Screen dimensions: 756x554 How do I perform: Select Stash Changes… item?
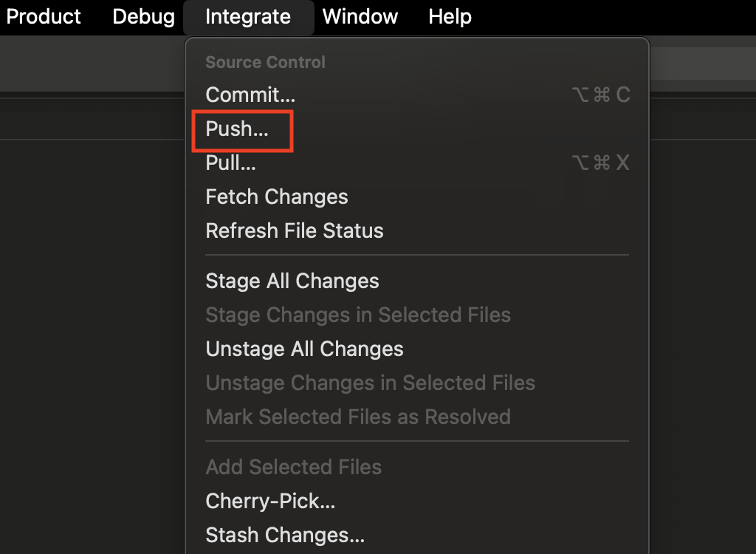pyautogui.click(x=418, y=536)
